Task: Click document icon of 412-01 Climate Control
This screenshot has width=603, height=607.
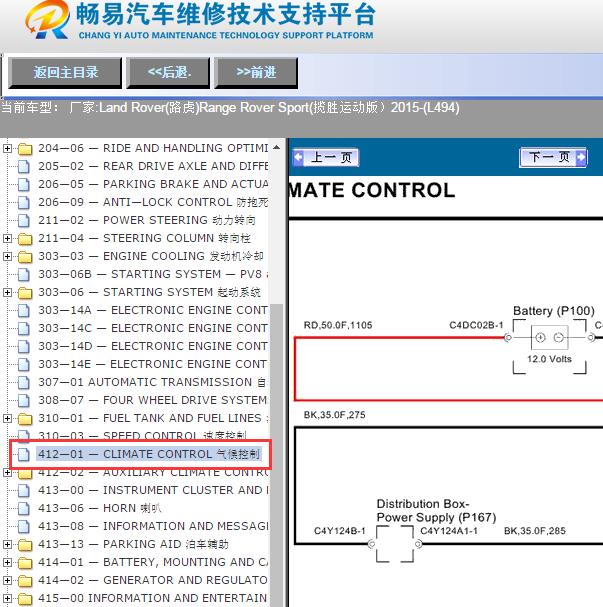Action: click(x=24, y=454)
